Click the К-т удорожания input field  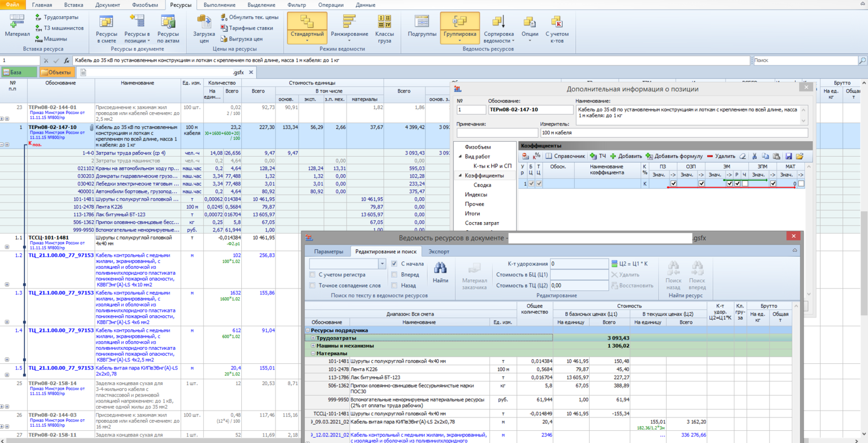[579, 264]
